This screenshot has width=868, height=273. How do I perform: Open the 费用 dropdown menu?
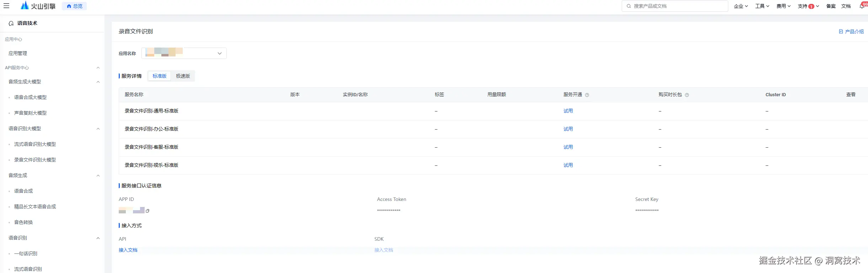point(783,6)
